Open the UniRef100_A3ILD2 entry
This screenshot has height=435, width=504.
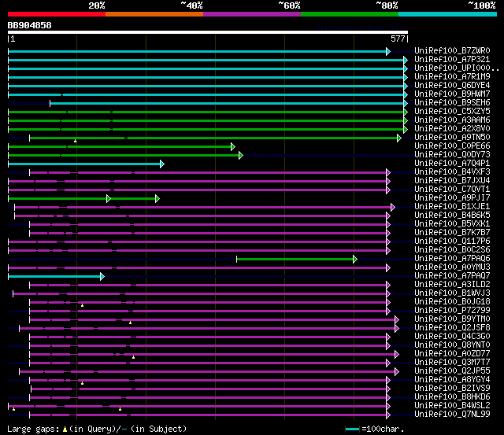[x=452, y=285]
